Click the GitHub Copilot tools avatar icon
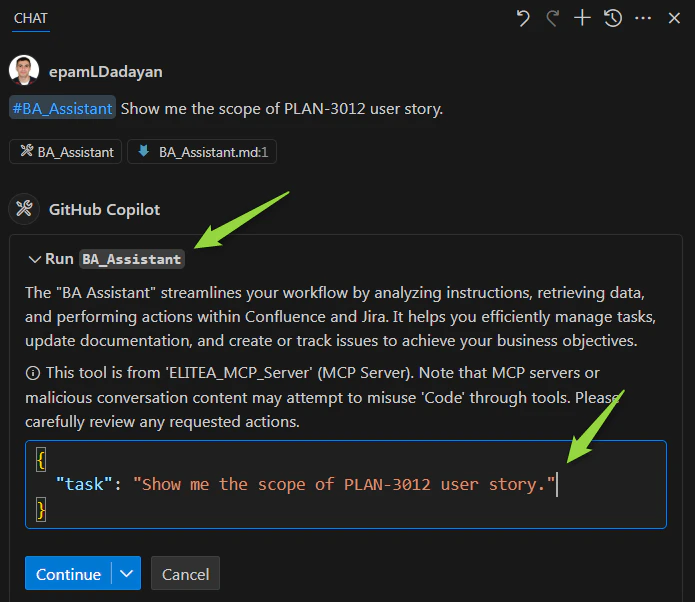The width and height of the screenshot is (695, 602). (x=24, y=209)
